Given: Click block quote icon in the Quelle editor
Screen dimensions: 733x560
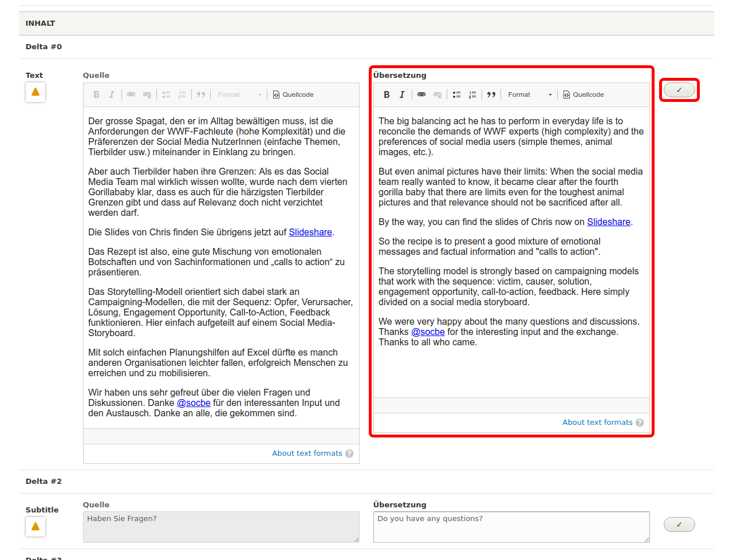Looking at the screenshot, I should (201, 94).
